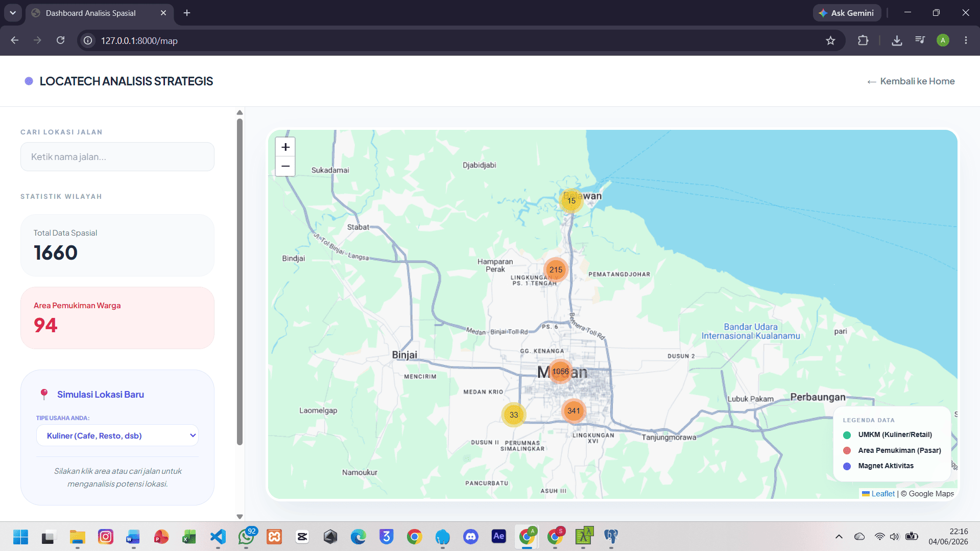Open After Effects from the taskbar
This screenshot has width=980, height=551.
point(499,537)
